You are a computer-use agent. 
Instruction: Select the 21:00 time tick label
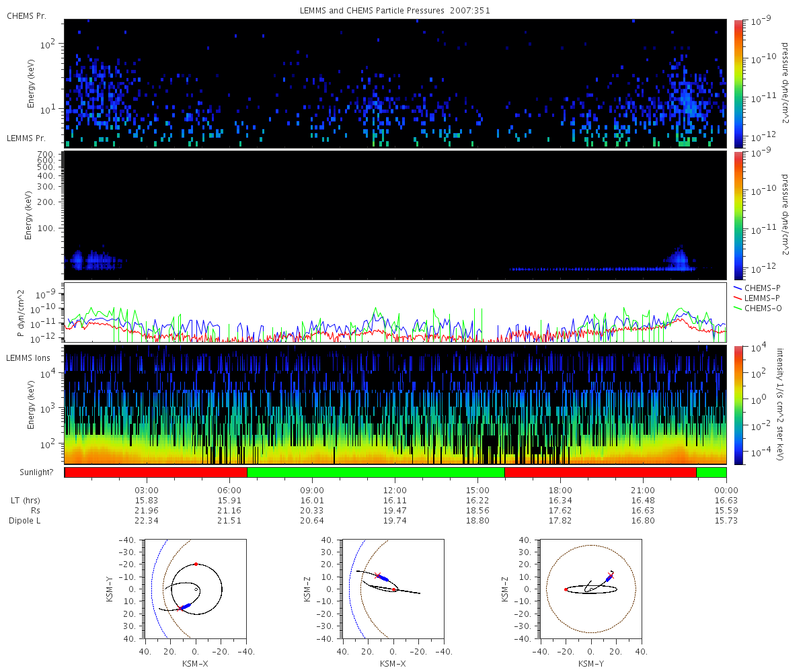(x=644, y=490)
